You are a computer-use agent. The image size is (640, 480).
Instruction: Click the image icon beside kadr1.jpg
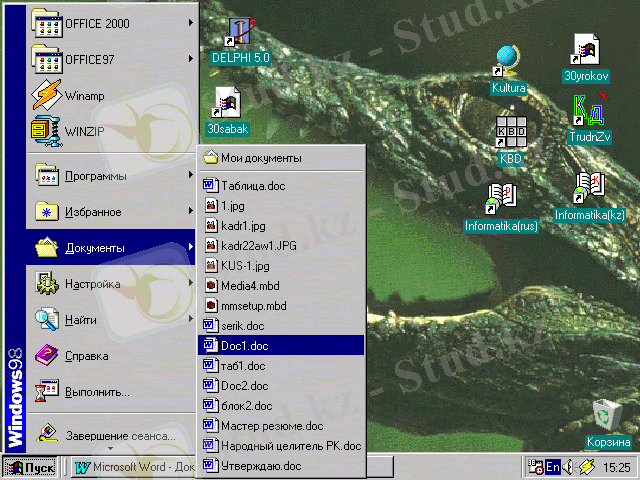tap(211, 226)
